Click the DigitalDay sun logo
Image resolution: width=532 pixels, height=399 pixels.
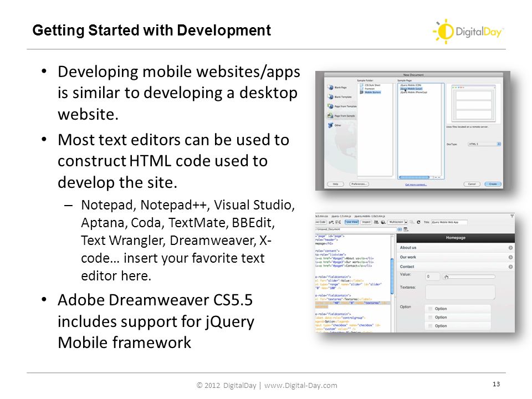coord(444,31)
